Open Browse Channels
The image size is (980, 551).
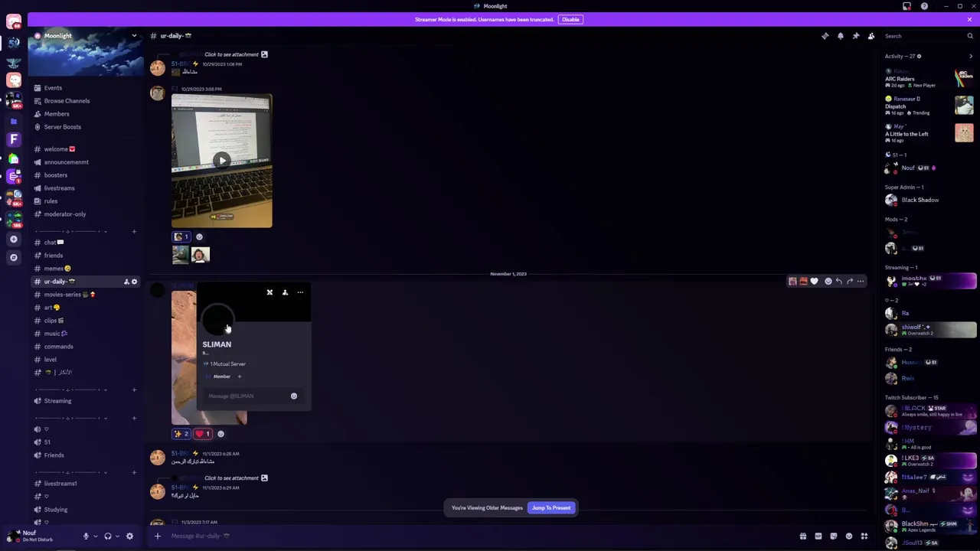point(67,101)
